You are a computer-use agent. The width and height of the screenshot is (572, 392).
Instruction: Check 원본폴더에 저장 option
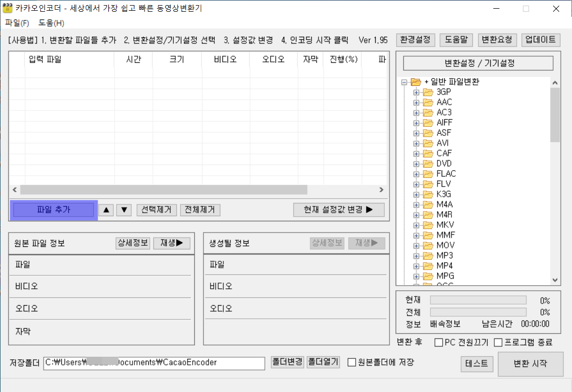click(352, 362)
